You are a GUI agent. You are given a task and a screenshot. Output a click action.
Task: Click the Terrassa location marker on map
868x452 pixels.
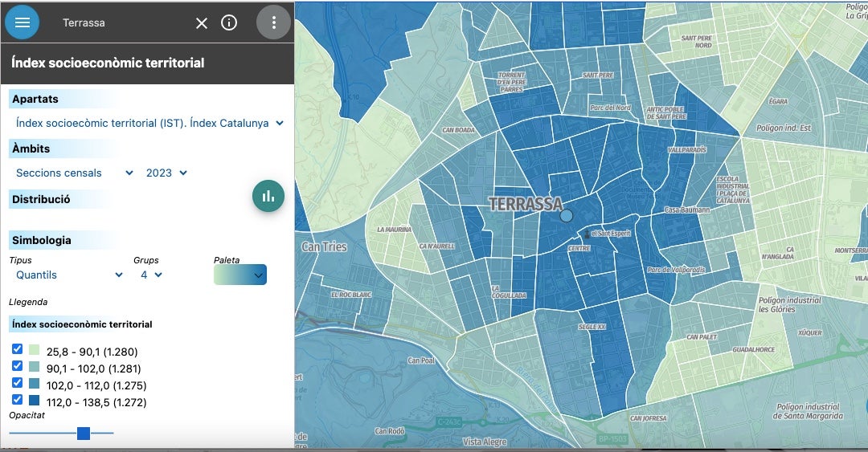pyautogui.click(x=567, y=216)
